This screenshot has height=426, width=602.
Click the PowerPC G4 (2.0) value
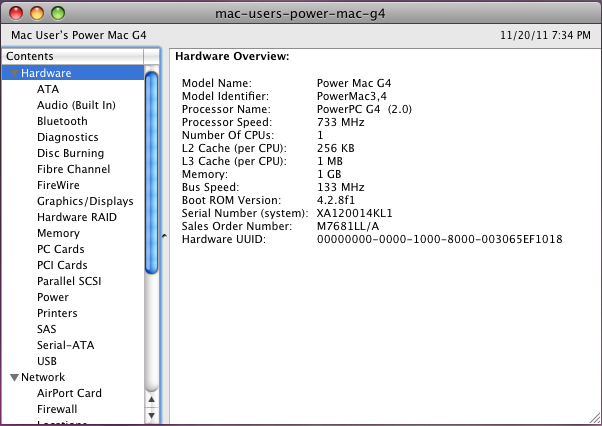point(364,109)
